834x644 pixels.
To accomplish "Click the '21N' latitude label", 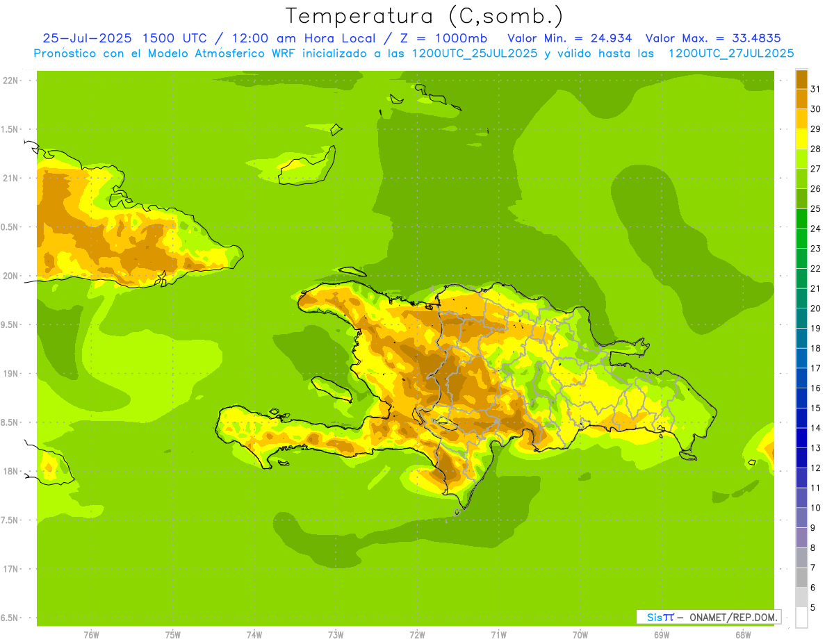I will point(10,178).
